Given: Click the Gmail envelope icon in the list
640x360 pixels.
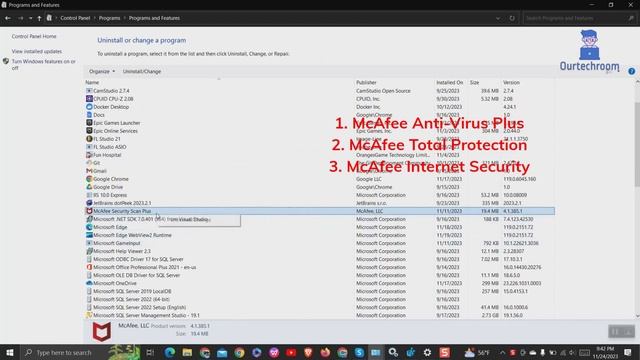Looking at the screenshot, I should click(x=89, y=171).
